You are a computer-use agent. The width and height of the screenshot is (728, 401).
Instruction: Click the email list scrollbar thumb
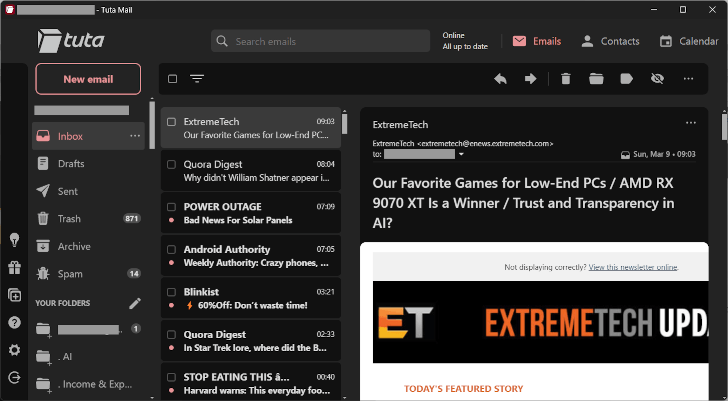(x=344, y=124)
